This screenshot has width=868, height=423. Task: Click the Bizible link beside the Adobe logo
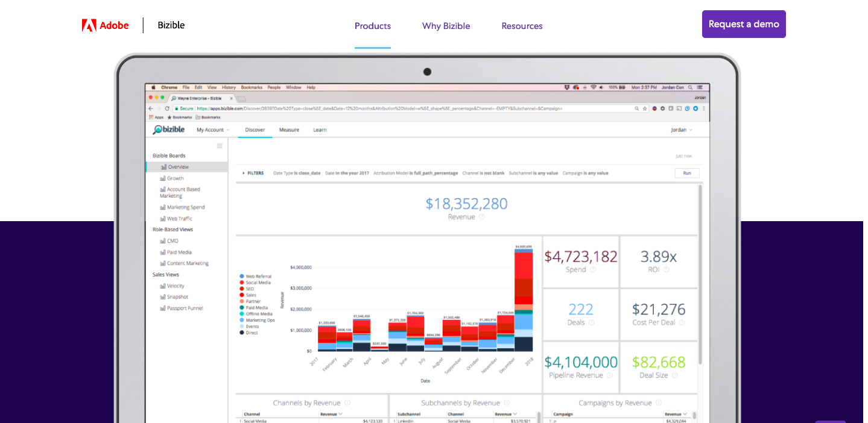171,25
